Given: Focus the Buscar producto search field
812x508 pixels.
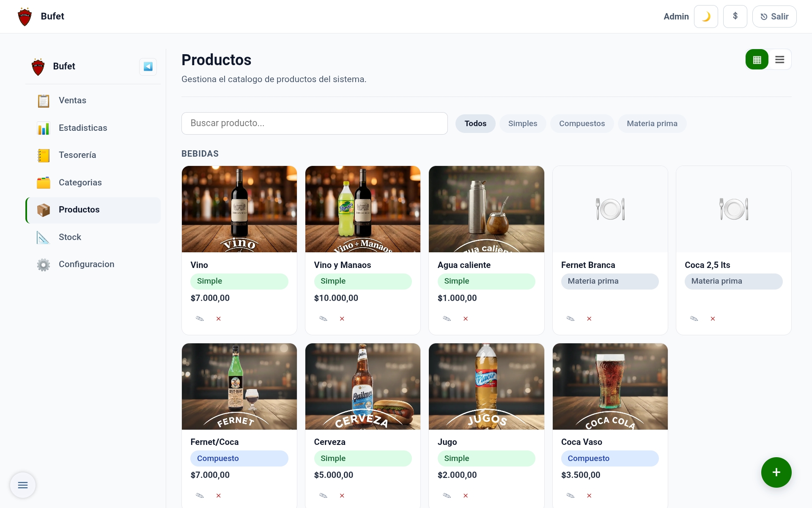Looking at the screenshot, I should click(315, 123).
